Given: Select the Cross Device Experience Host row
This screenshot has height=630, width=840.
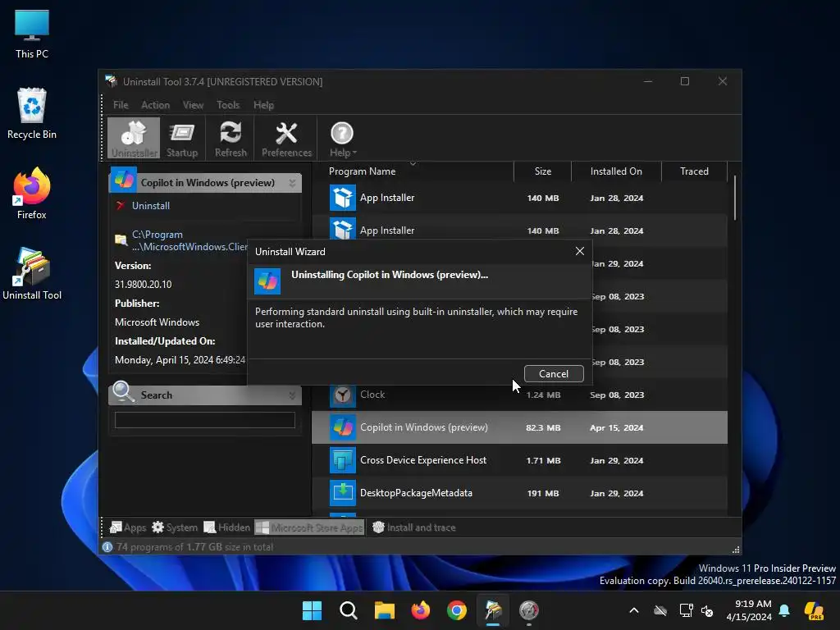Looking at the screenshot, I should (x=519, y=460).
